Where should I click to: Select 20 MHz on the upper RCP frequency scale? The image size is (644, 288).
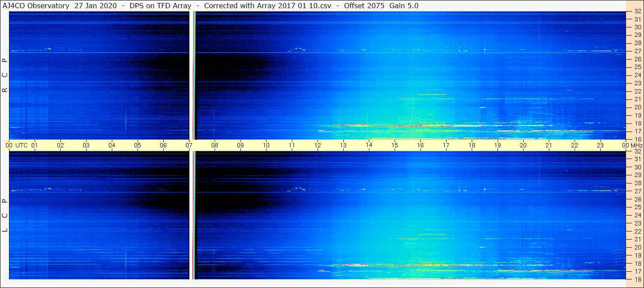tap(637, 107)
